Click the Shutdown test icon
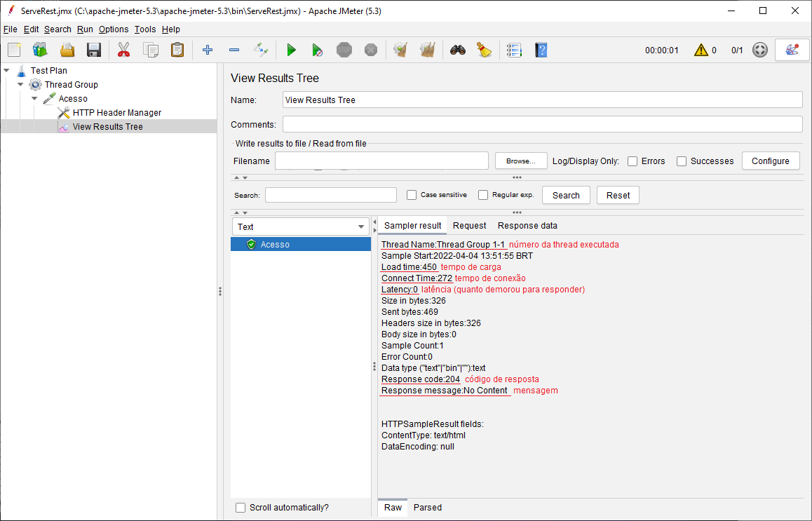The width and height of the screenshot is (812, 521). (x=371, y=50)
